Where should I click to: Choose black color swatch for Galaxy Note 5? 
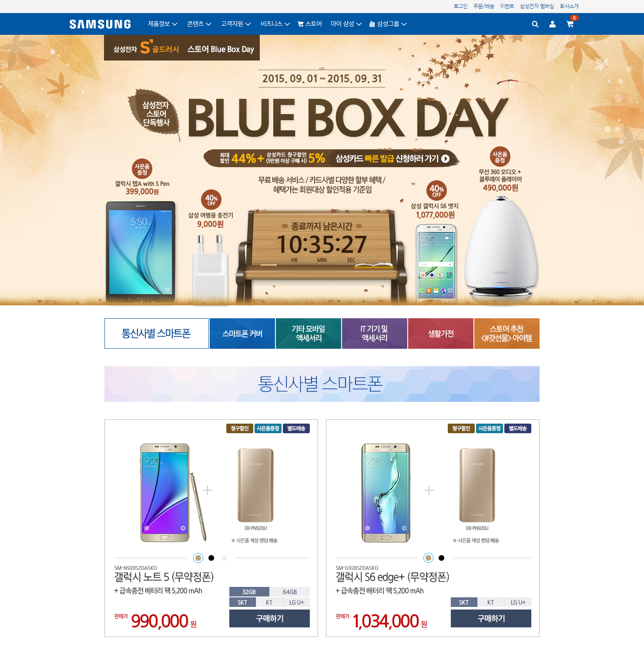(211, 558)
